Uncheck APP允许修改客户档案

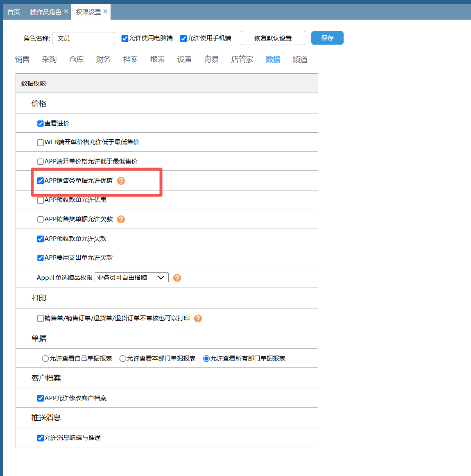[x=41, y=398]
